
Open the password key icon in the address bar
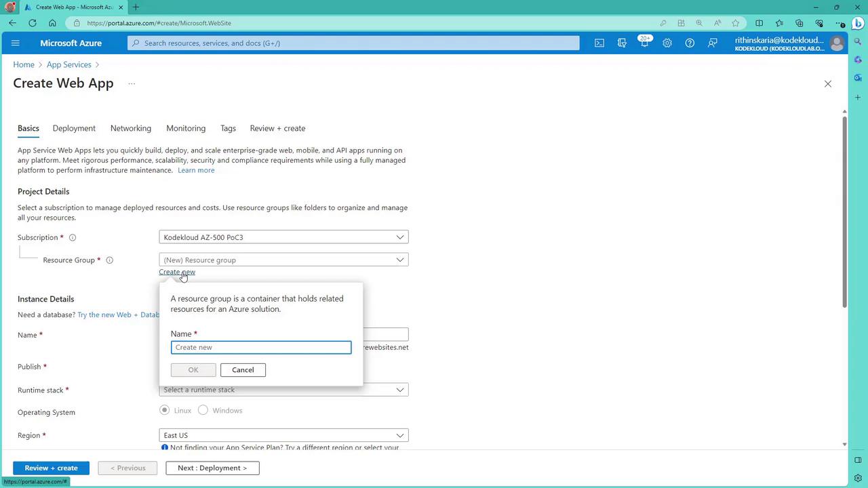pos(663,23)
